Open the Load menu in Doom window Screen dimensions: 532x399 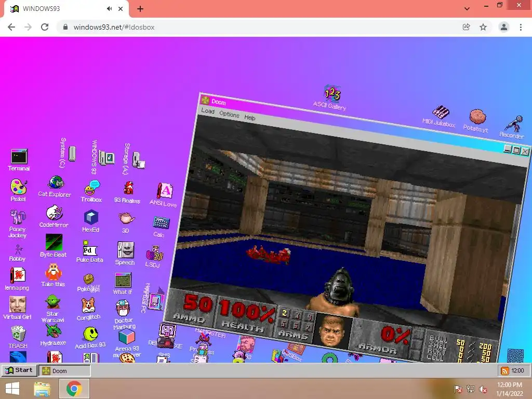coord(208,111)
